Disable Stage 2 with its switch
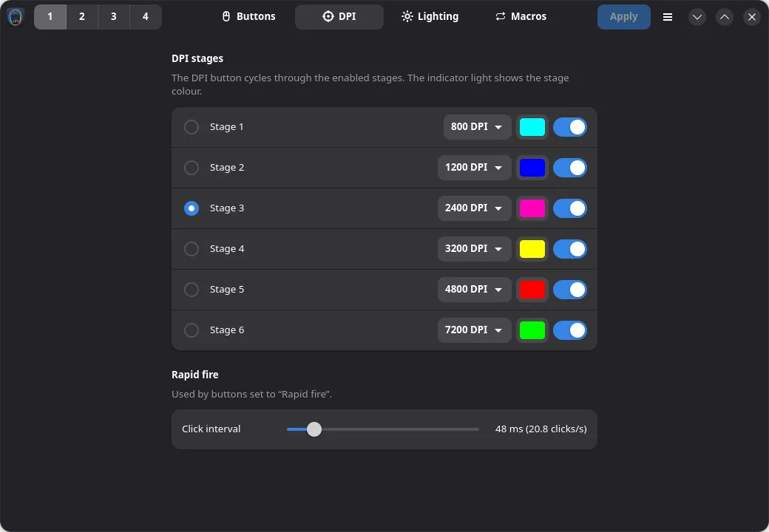The image size is (769, 532). pos(570,168)
